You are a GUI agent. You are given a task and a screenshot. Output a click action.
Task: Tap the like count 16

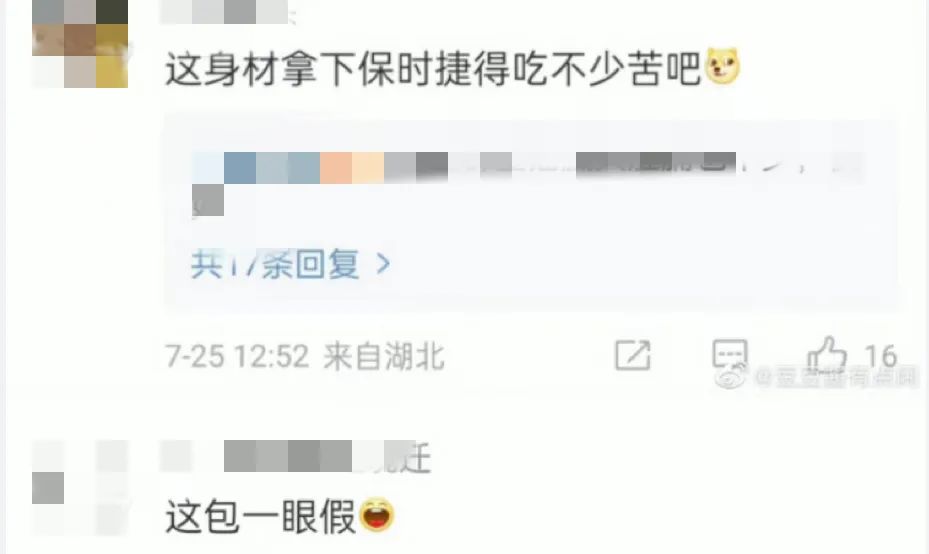[x=880, y=357]
